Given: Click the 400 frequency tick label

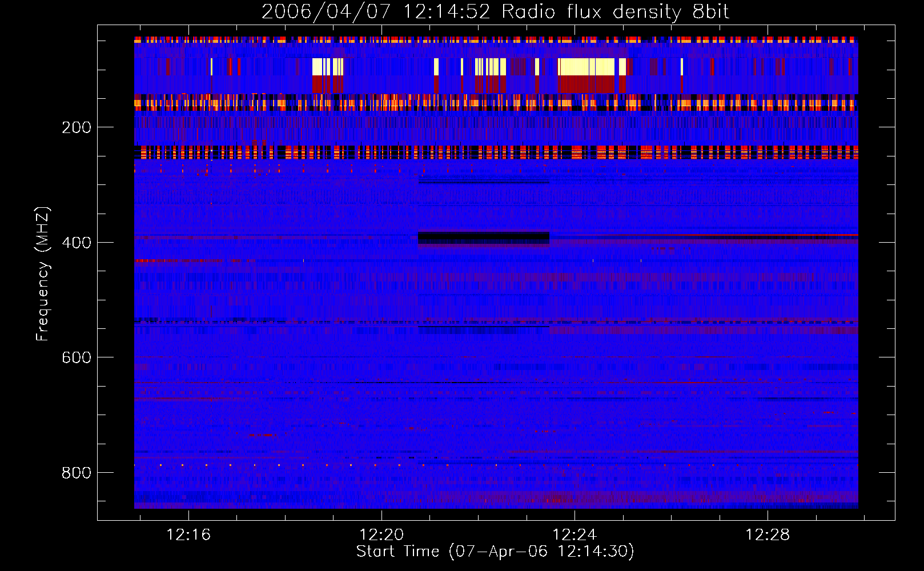Looking at the screenshot, I should tap(77, 243).
